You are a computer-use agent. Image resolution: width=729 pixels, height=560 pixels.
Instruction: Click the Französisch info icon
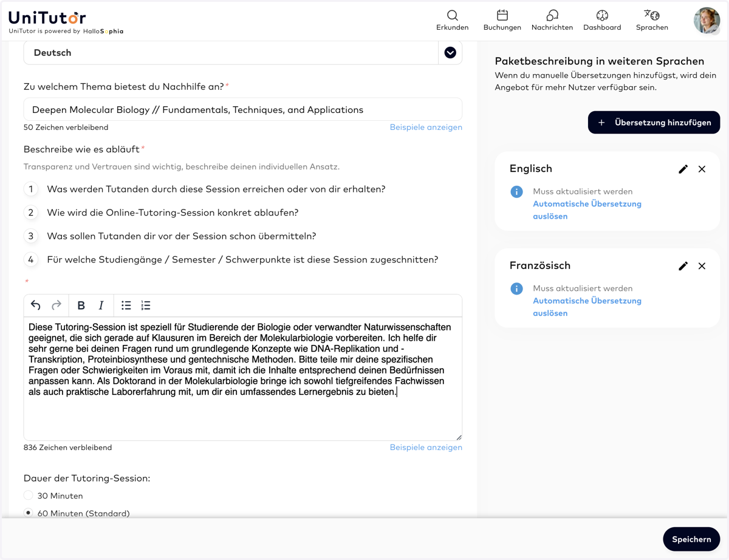tap(516, 289)
